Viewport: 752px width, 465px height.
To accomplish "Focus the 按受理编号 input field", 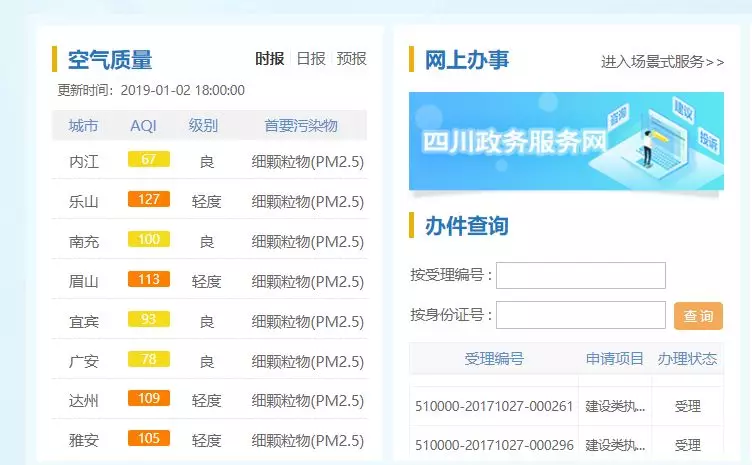I will tap(581, 275).
